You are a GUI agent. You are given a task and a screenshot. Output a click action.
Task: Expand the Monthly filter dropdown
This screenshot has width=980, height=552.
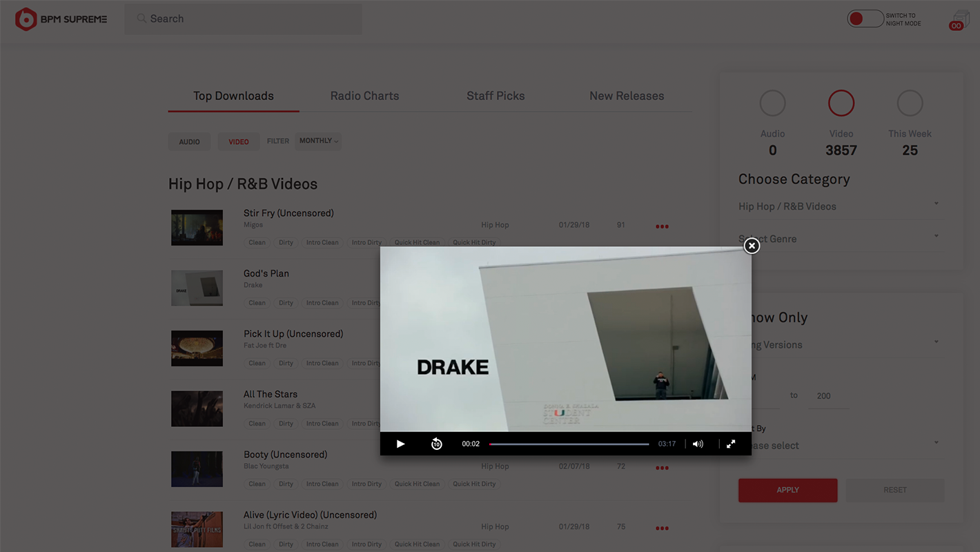[318, 141]
